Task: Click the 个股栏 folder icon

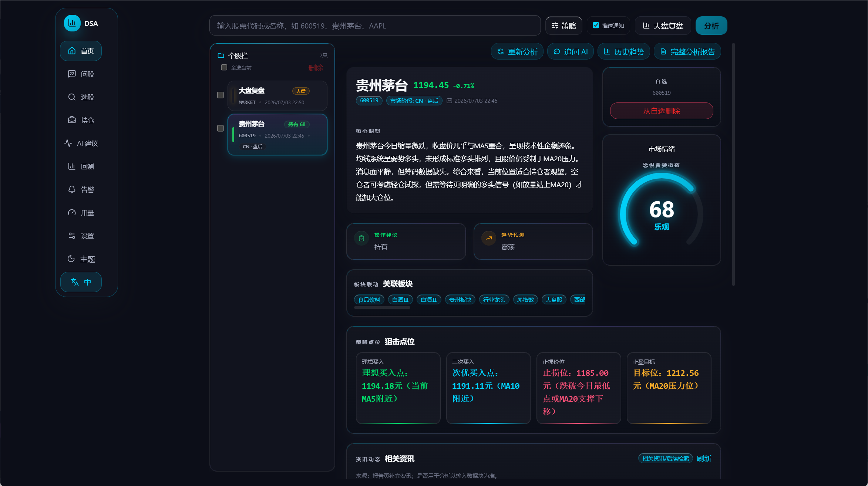Action: coord(221,55)
